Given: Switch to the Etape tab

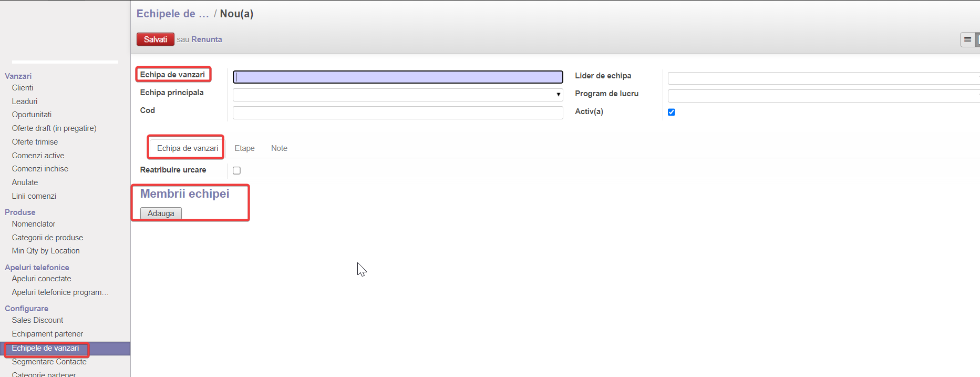Looking at the screenshot, I should [x=244, y=148].
